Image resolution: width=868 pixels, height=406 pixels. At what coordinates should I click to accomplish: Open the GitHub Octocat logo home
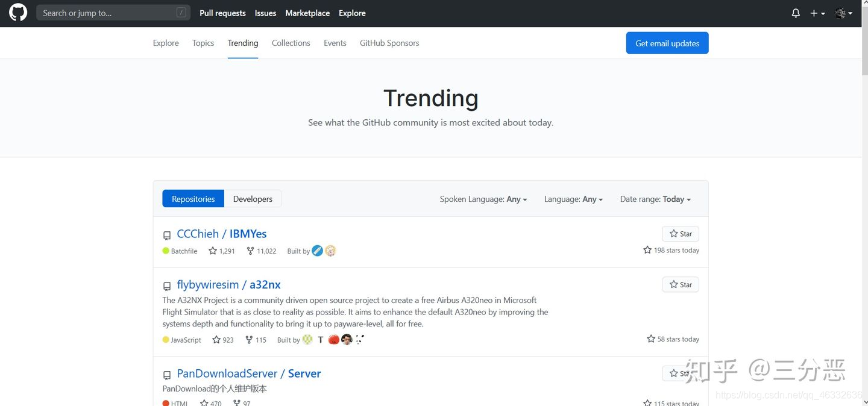point(18,13)
